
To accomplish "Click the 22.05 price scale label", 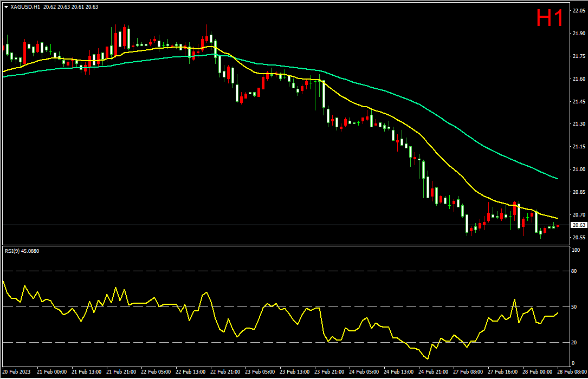I will (x=579, y=11).
